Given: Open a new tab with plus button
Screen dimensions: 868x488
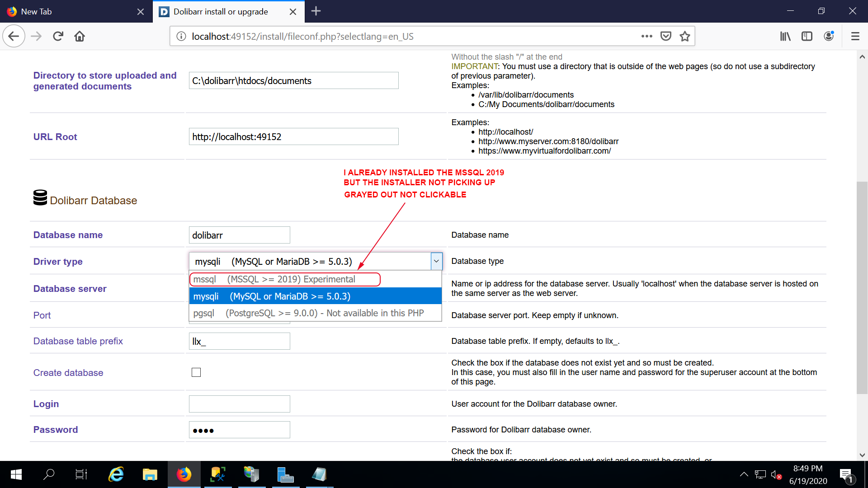Looking at the screenshot, I should pos(316,11).
